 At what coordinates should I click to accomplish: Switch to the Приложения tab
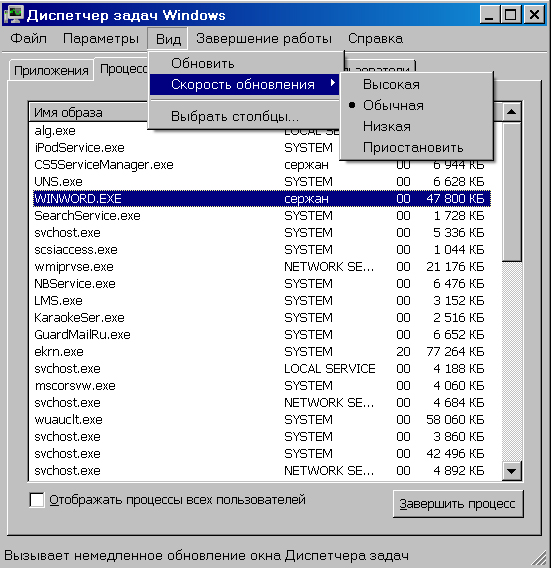(x=51, y=71)
